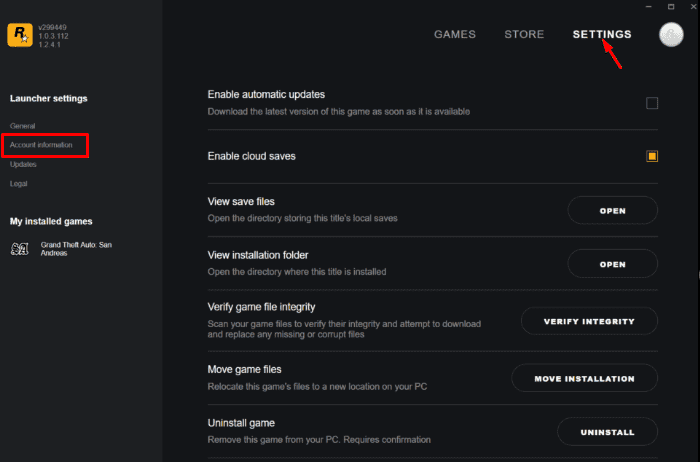Open General launcher settings
Viewport: 700px width, 462px height.
pos(22,126)
